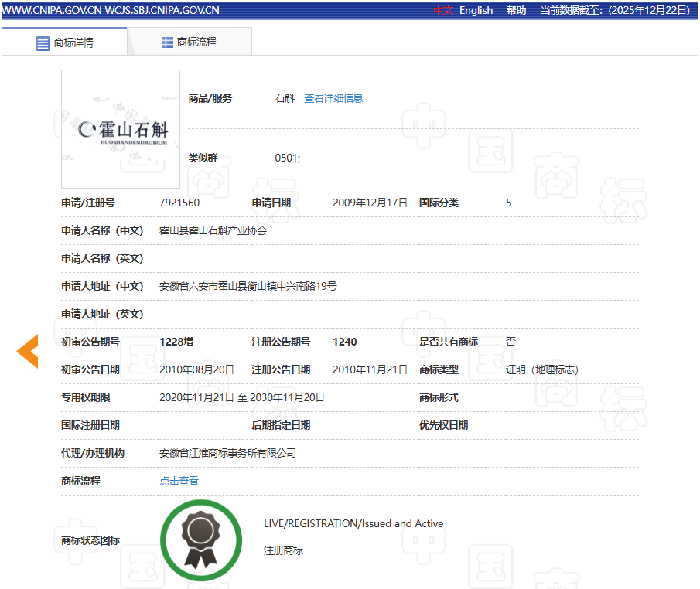This screenshot has width=700, height=589.
Task: Switch language to 中文
Action: 443,10
